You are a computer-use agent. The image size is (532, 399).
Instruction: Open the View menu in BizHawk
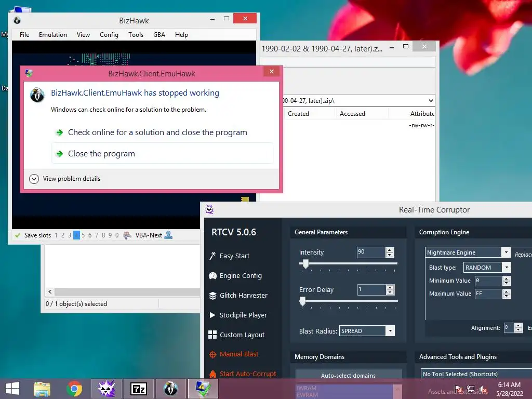tap(83, 35)
